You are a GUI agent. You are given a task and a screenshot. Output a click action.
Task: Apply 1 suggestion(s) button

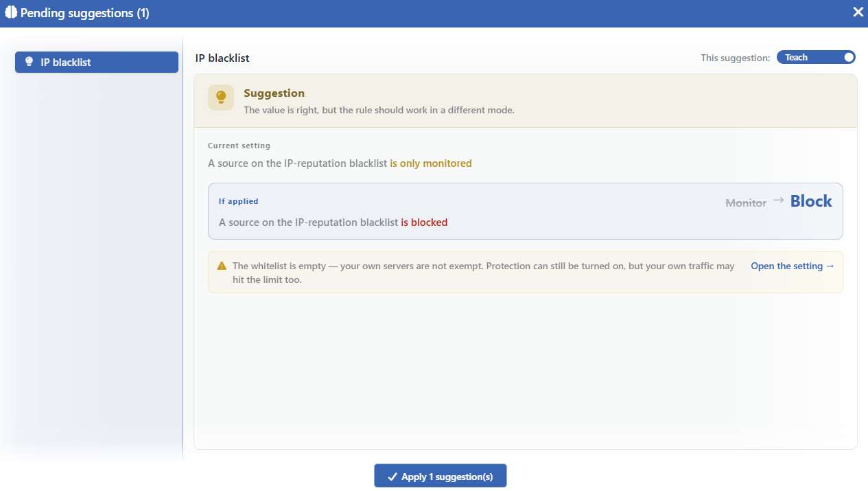pos(440,476)
